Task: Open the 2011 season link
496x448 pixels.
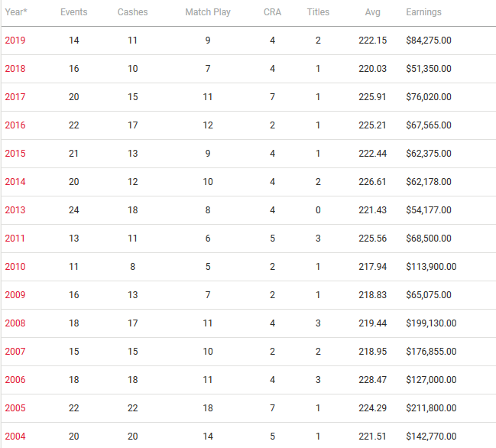Action: pos(15,239)
